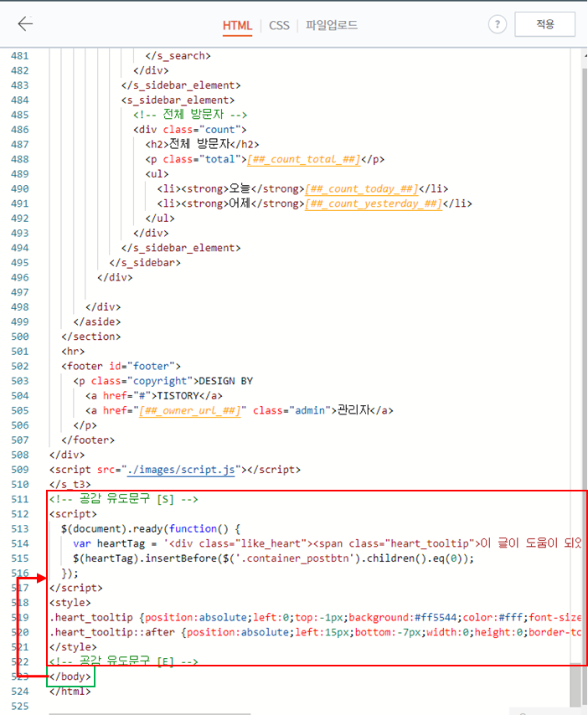Click line number 481

pyautogui.click(x=19, y=55)
